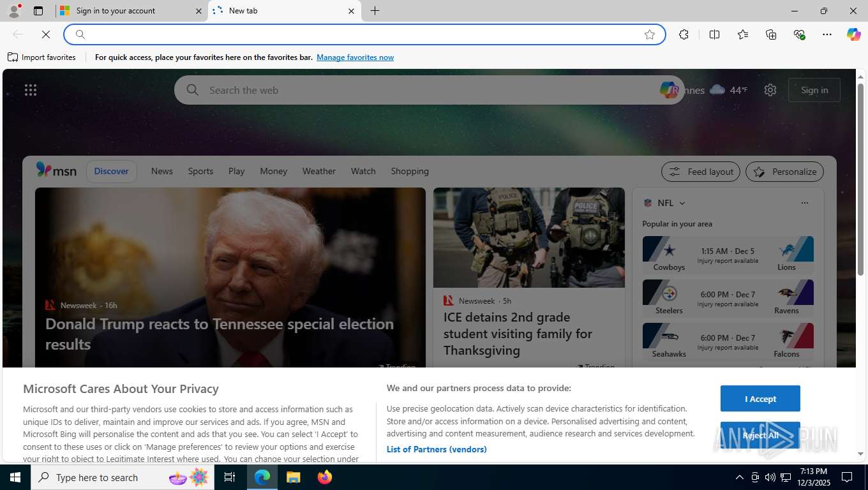
Task: Open Windows Start menu
Action: coord(15,477)
